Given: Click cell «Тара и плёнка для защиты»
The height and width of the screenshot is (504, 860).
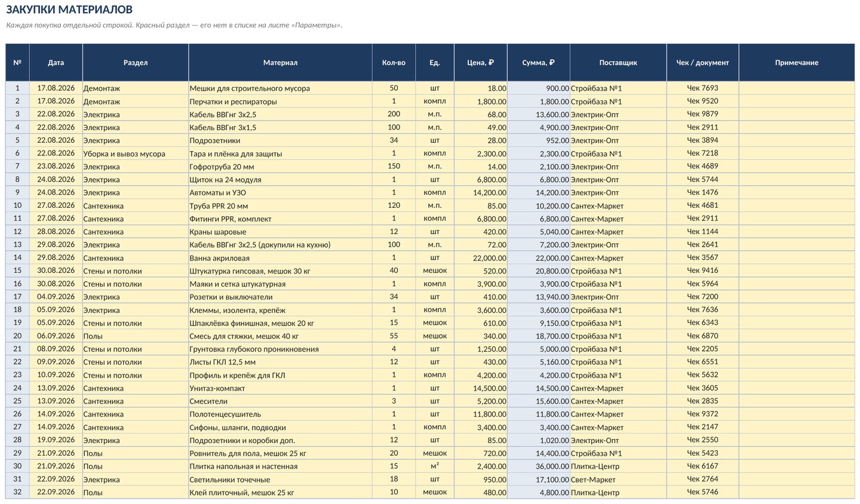Looking at the screenshot, I should tap(280, 153).
